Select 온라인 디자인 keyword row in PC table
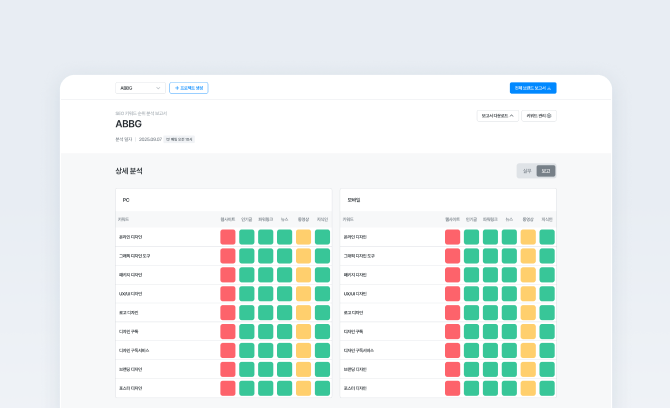670x408 pixels. coord(223,237)
